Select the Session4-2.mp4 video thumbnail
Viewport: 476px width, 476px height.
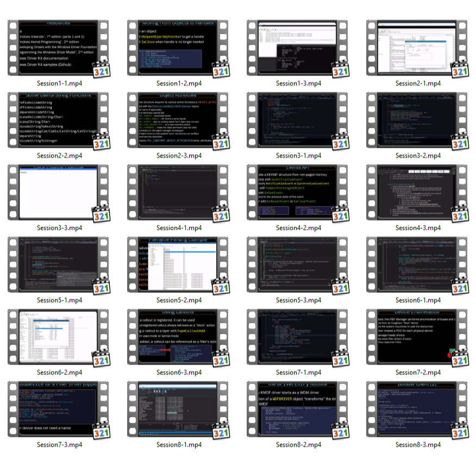[298, 192]
